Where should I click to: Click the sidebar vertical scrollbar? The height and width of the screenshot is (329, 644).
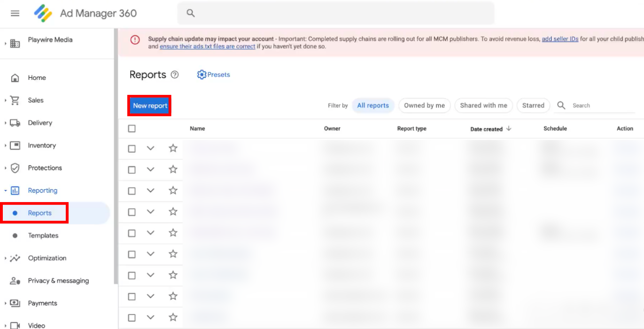(x=116, y=155)
